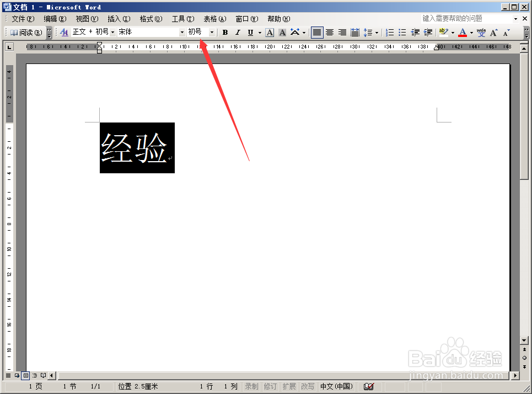Click horizontal scrollbar right arrow
Image resolution: width=532 pixels, height=394 pixels.
(515, 375)
